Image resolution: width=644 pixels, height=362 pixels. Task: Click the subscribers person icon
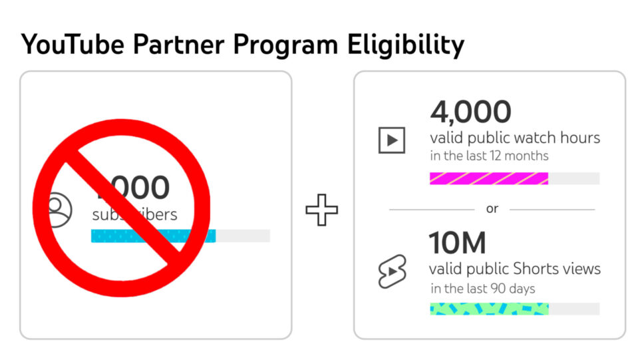[59, 210]
